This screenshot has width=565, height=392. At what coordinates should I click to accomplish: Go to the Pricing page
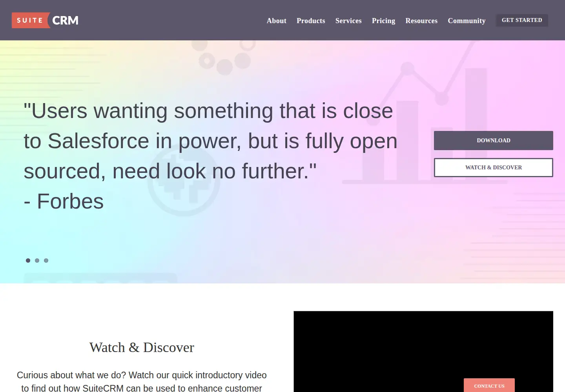[383, 21]
